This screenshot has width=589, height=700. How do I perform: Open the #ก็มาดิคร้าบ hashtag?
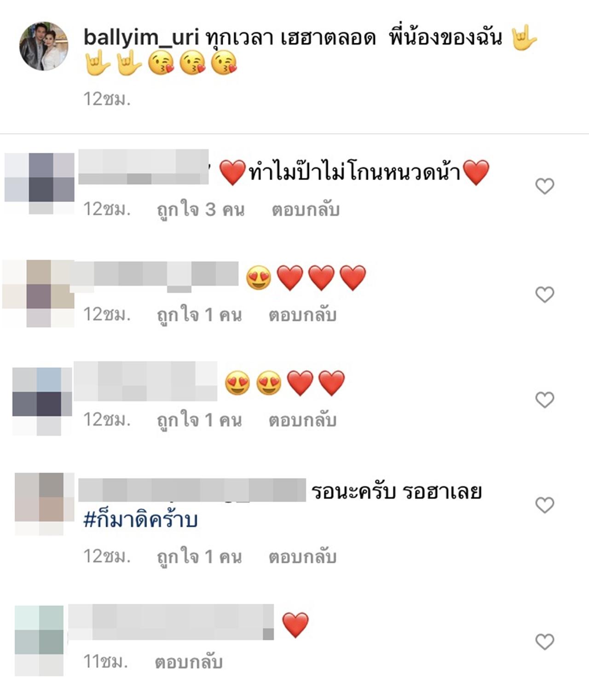click(141, 520)
